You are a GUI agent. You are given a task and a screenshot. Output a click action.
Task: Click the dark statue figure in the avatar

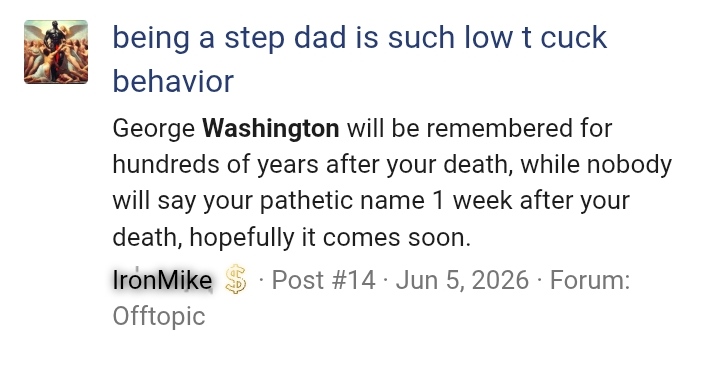tap(55, 48)
